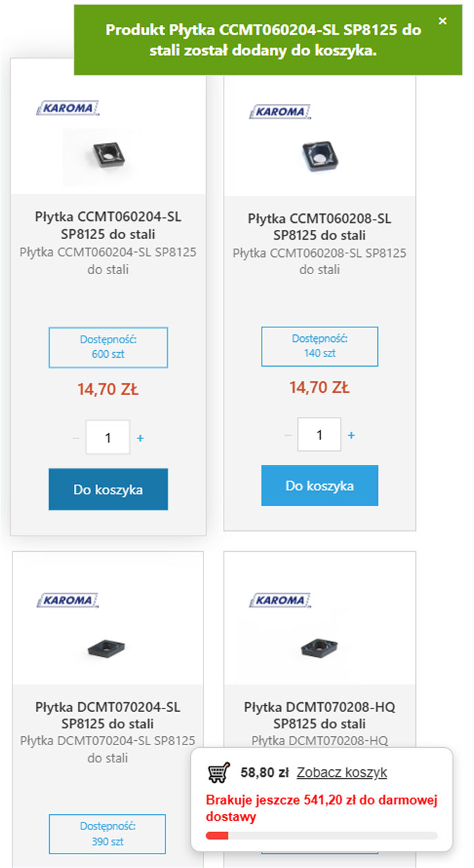The width and height of the screenshot is (474, 868).
Task: Increase quantity for CCMT060208-SL plate
Action: [x=351, y=435]
